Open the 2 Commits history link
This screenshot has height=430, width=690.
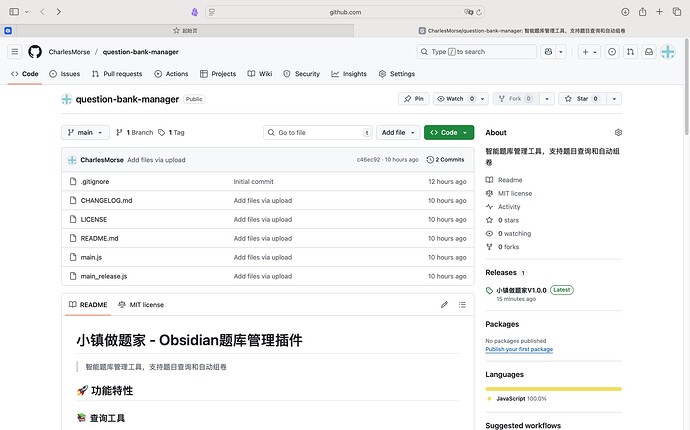click(x=445, y=160)
